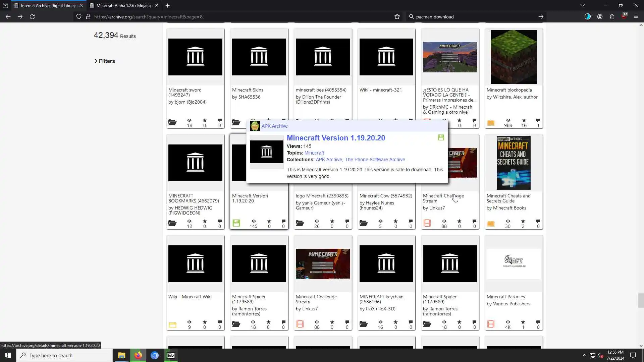
Task: Click the green software floppy icon in the popup
Action: 441,137
